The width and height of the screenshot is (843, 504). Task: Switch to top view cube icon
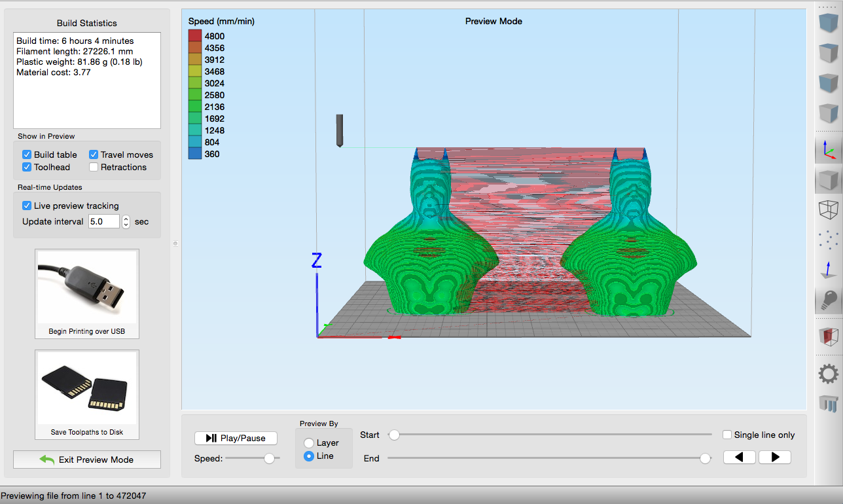pyautogui.click(x=829, y=52)
